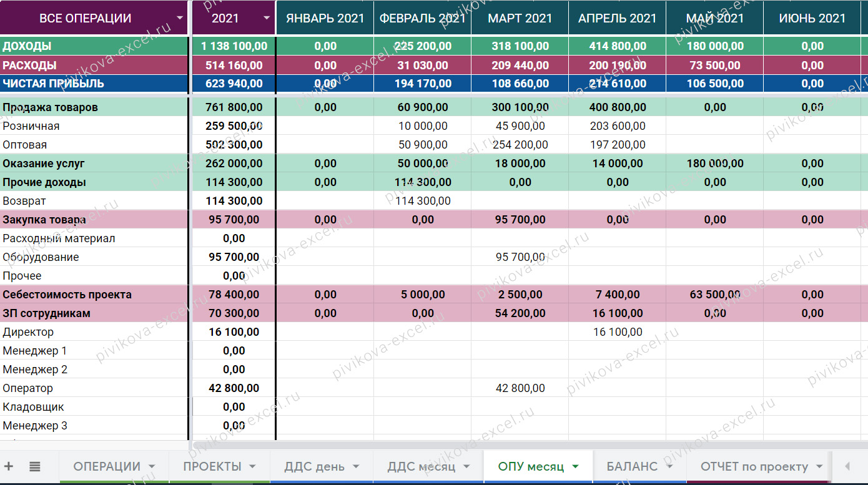Open ОПУ месяц tab menu arrow
The image size is (868, 485).
[575, 466]
